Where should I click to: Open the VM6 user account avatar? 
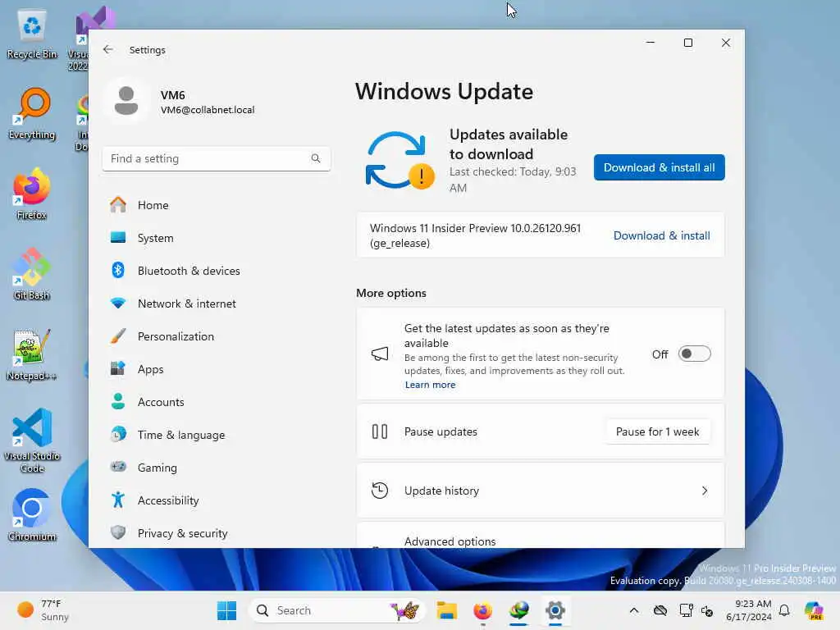click(126, 100)
